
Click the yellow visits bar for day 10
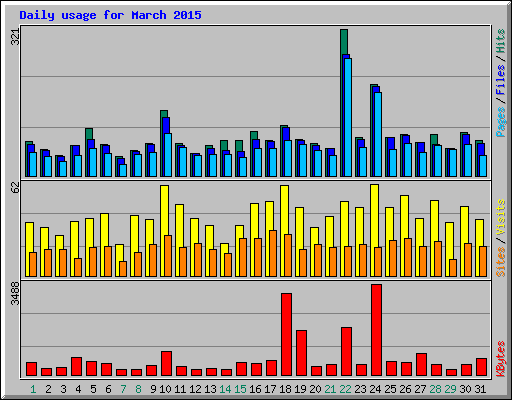(164, 210)
